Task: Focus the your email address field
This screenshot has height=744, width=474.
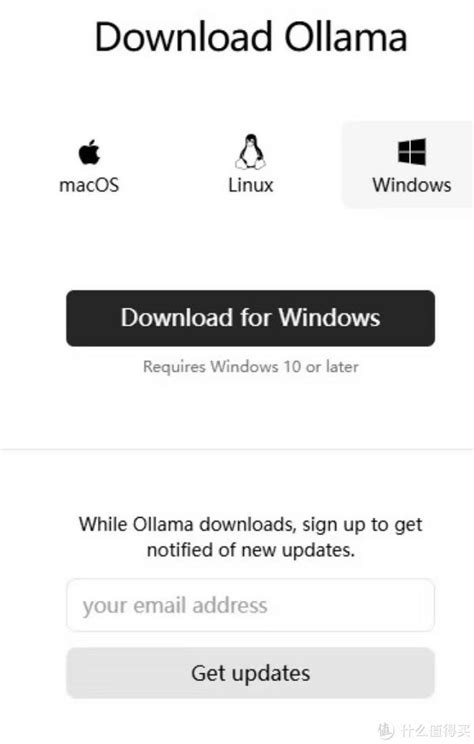Action: tap(251, 605)
